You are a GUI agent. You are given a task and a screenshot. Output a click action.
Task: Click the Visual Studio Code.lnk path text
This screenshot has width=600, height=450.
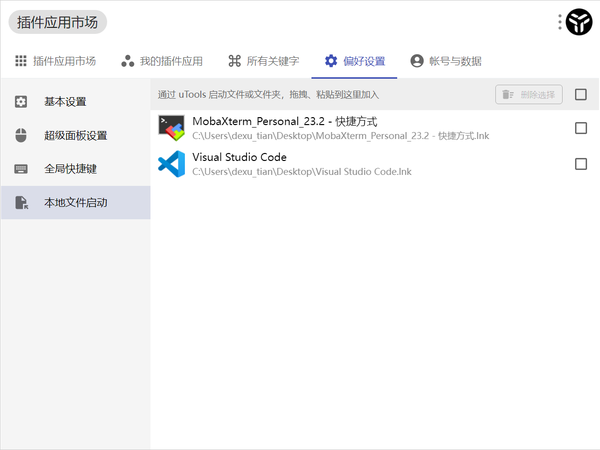click(302, 171)
